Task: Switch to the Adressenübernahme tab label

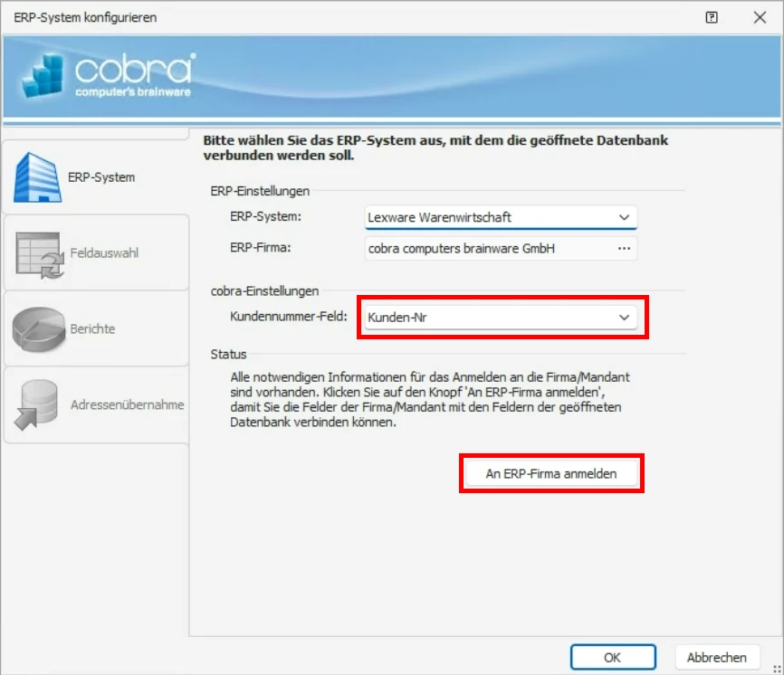Action: point(127,404)
